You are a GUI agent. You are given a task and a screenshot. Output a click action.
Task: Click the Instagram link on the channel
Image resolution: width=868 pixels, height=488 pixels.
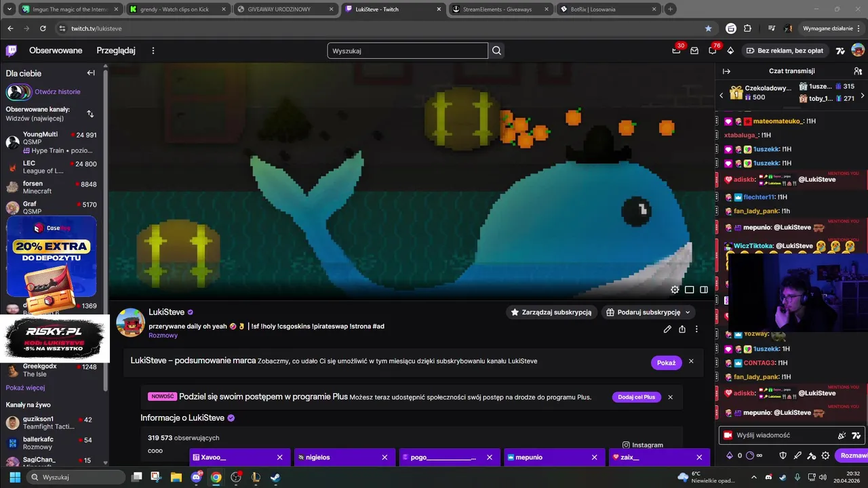[x=643, y=445]
